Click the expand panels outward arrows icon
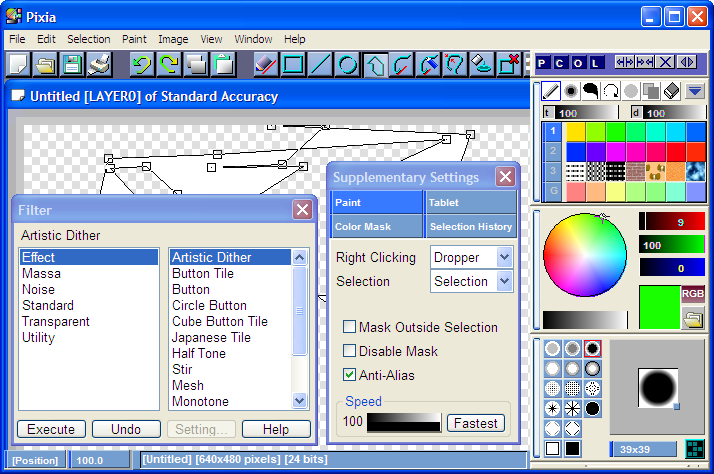714x474 pixels. (624, 62)
